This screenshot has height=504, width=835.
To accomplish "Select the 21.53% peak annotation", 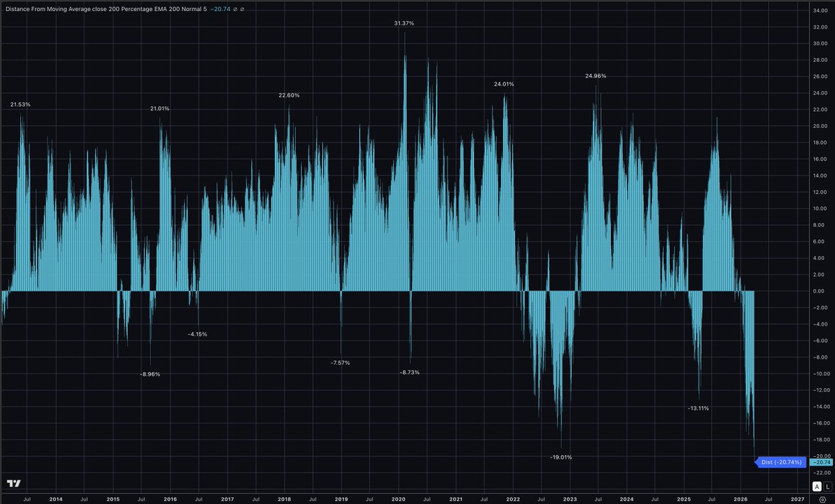I will tap(20, 104).
